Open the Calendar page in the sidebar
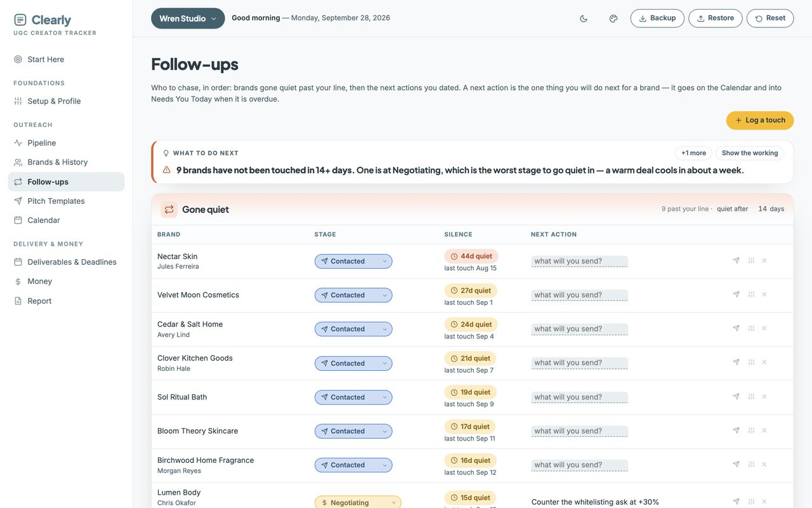This screenshot has height=508, width=812. click(66, 220)
